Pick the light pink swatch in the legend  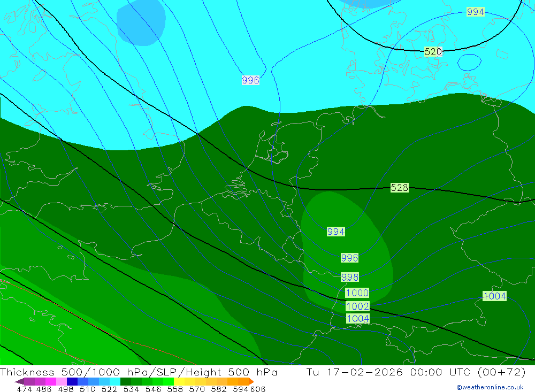click(60, 381)
